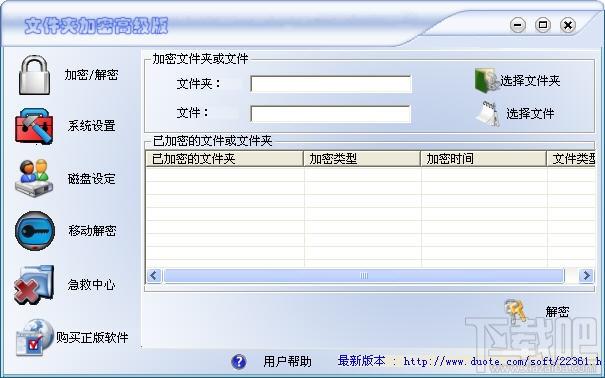Click the notepad 选择文件 icon
605x378 pixels.
coord(488,113)
